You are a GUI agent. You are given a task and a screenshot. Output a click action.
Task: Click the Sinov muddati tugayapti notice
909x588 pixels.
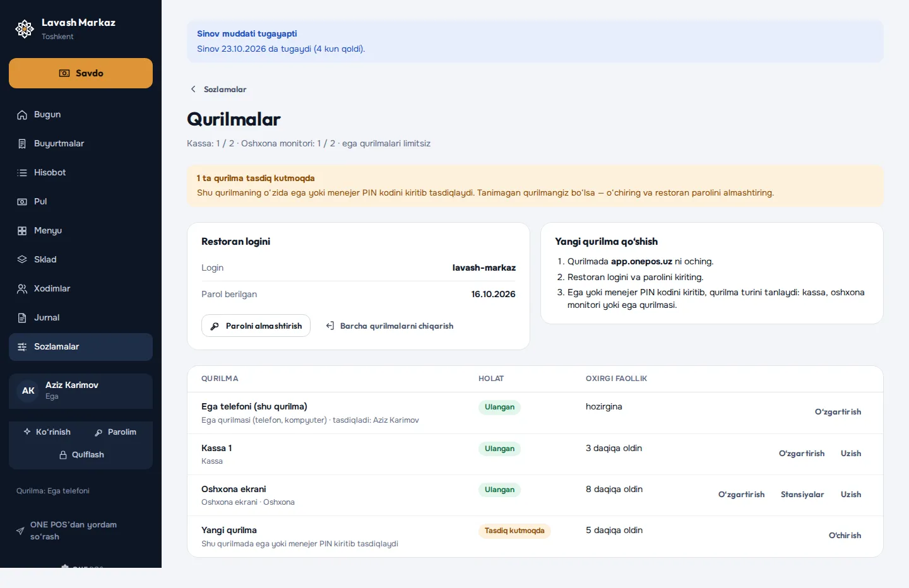coord(535,42)
